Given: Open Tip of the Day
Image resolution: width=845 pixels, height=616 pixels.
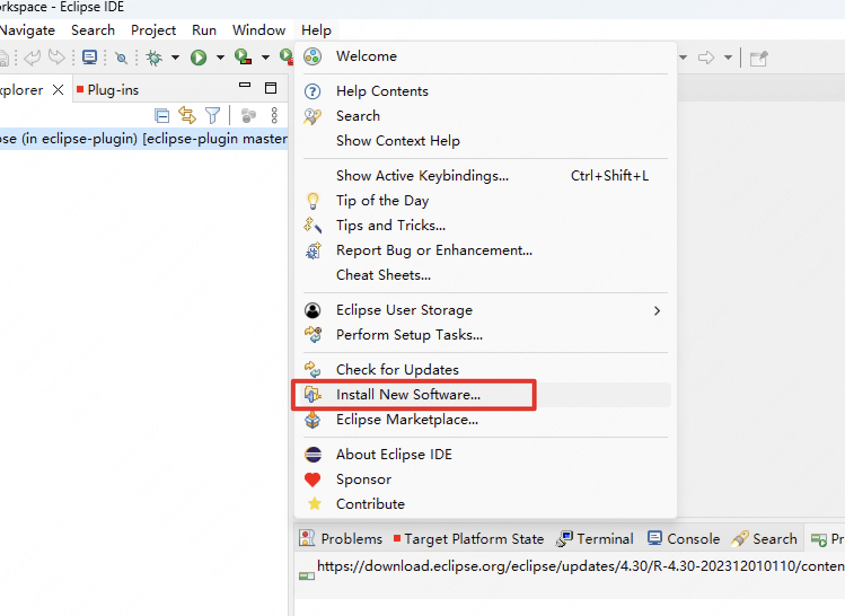Looking at the screenshot, I should click(x=485, y=201).
